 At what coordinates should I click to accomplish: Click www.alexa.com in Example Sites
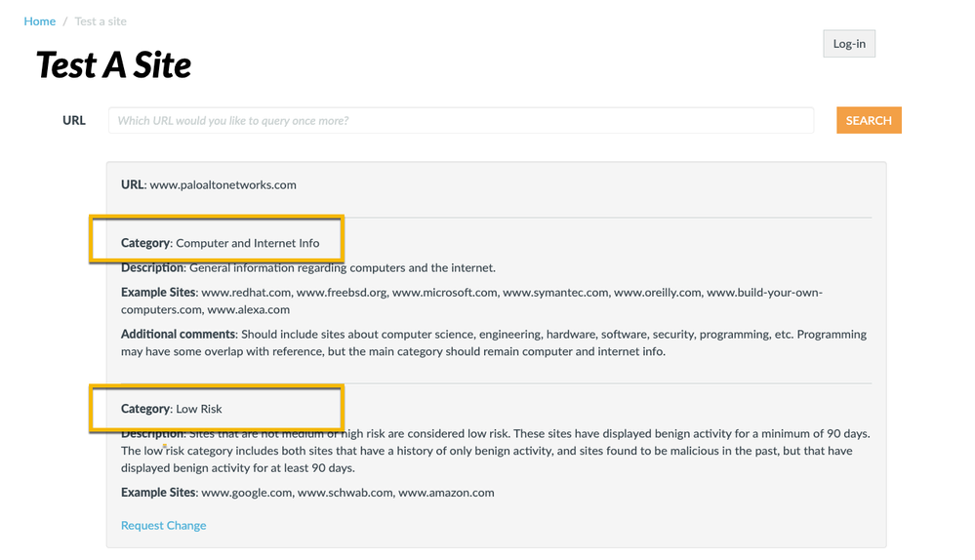pyautogui.click(x=248, y=309)
